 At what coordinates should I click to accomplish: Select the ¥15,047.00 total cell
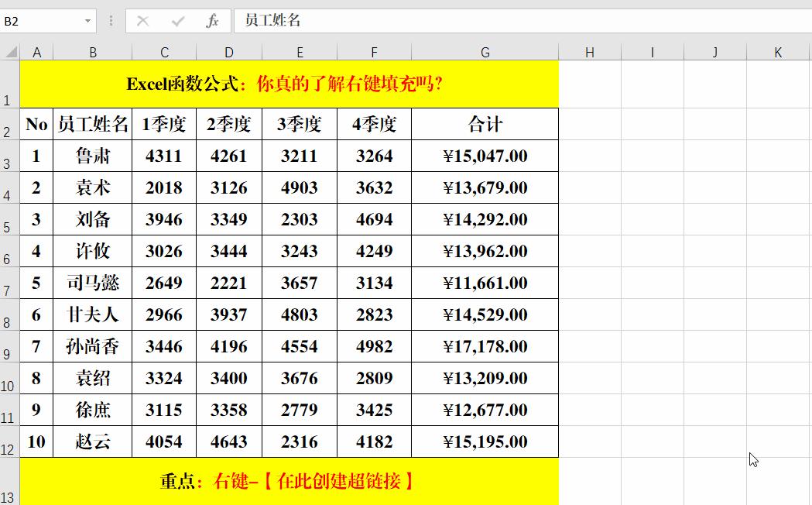485,156
